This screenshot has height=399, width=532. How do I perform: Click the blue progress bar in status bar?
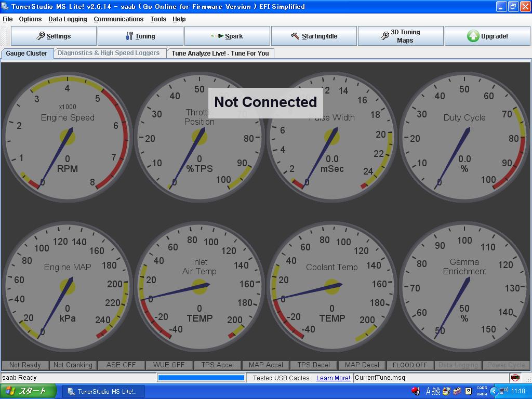201,378
